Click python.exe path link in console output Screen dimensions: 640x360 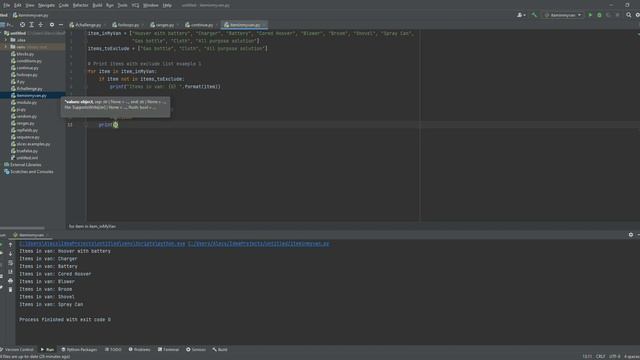pyautogui.click(x=102, y=244)
